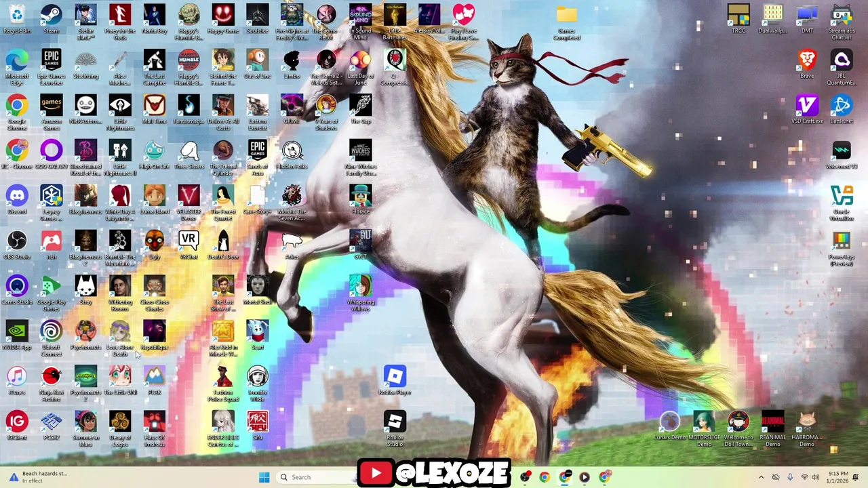Open Microsoft Edge desktop shortcut
The height and width of the screenshot is (488, 868).
(17, 67)
